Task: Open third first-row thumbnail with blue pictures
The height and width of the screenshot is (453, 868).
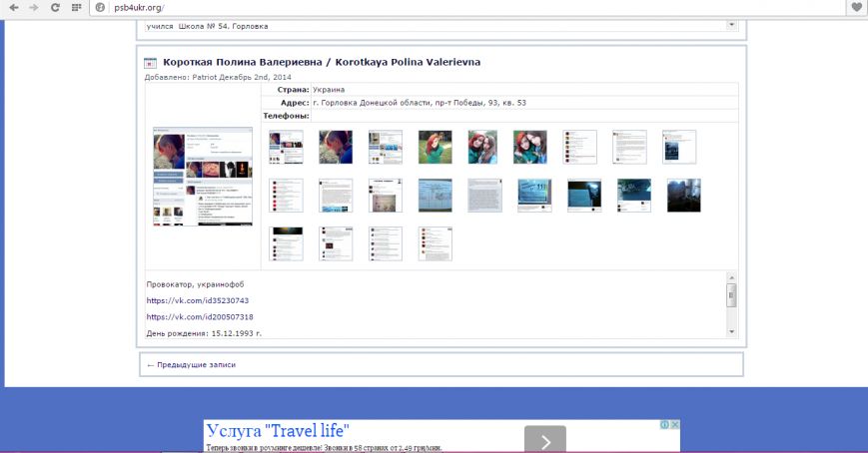Action: (x=386, y=147)
